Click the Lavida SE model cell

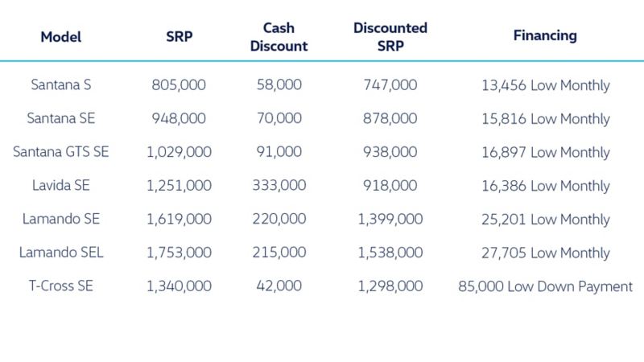pos(61,186)
